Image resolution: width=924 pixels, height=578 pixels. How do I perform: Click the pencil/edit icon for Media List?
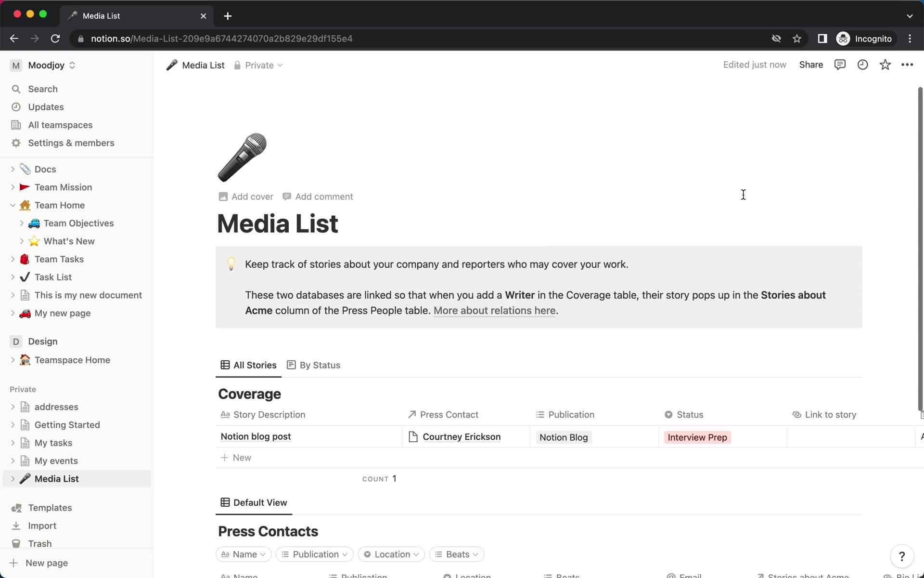pos(172,65)
